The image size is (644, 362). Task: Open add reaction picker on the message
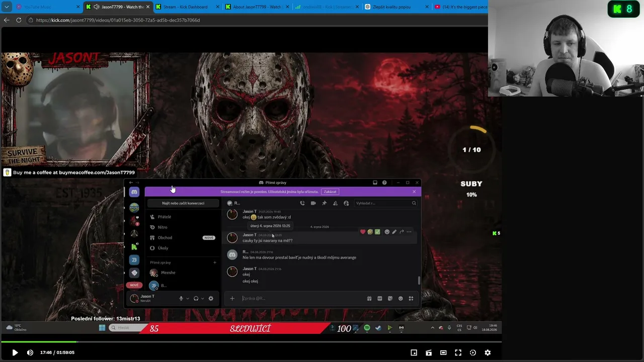point(387,232)
